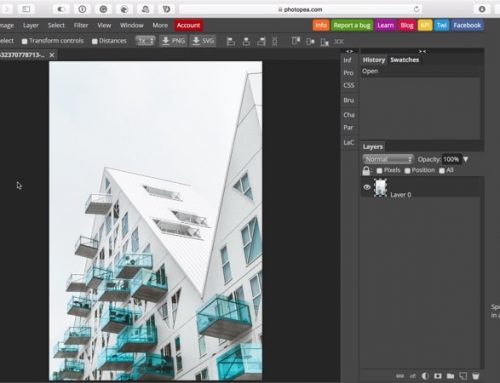Click the Safari sidebar toggle icon
500x383 pixels.
tap(26, 9)
